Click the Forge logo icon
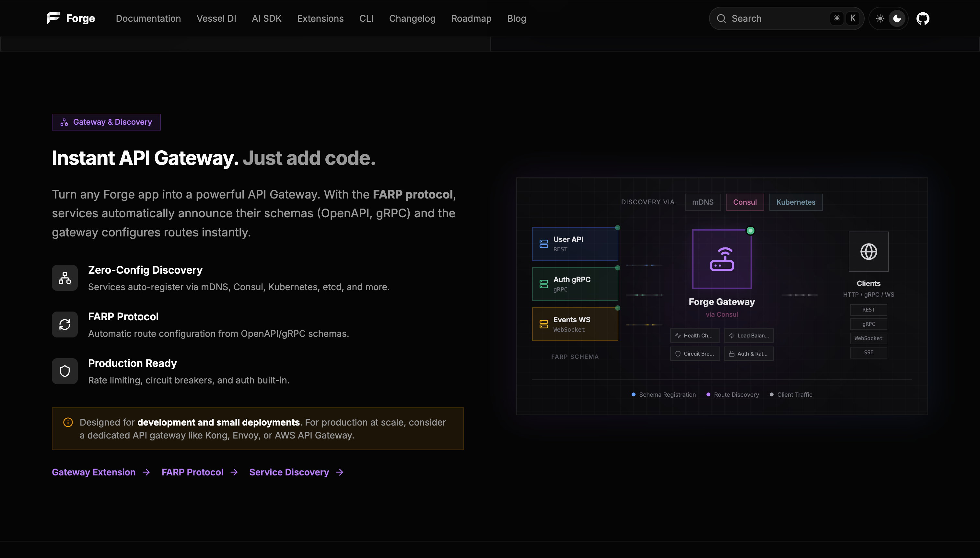The width and height of the screenshot is (980, 558). click(x=52, y=18)
